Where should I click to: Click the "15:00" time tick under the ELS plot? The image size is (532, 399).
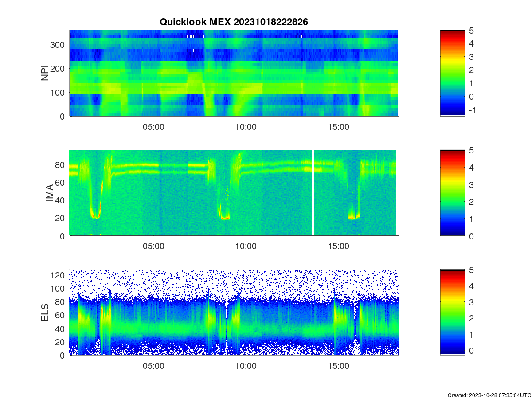pos(339,366)
